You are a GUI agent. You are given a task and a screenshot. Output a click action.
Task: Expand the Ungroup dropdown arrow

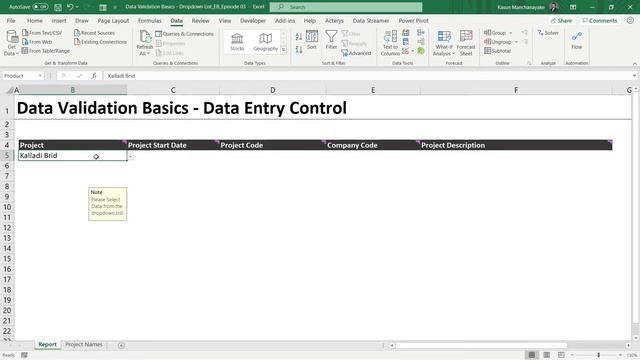[516, 42]
